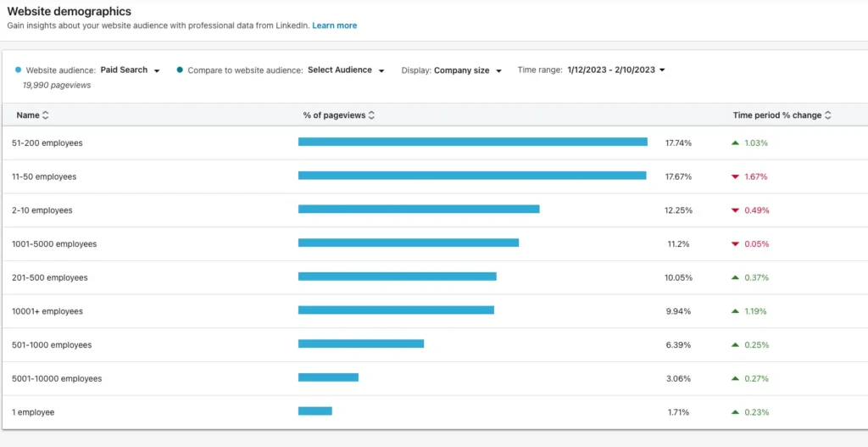Select the 51-200 employees row name
868x447 pixels.
(x=47, y=142)
